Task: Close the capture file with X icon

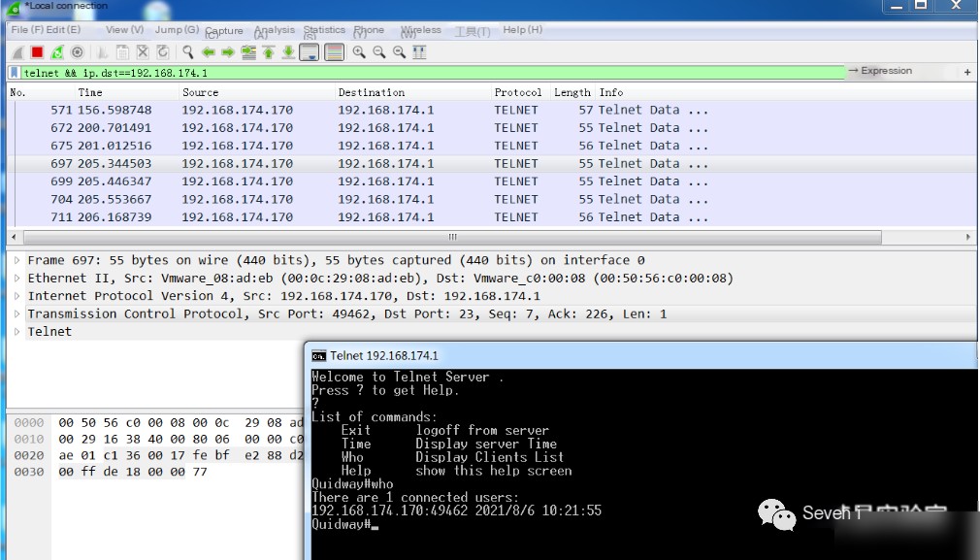Action: [x=144, y=52]
